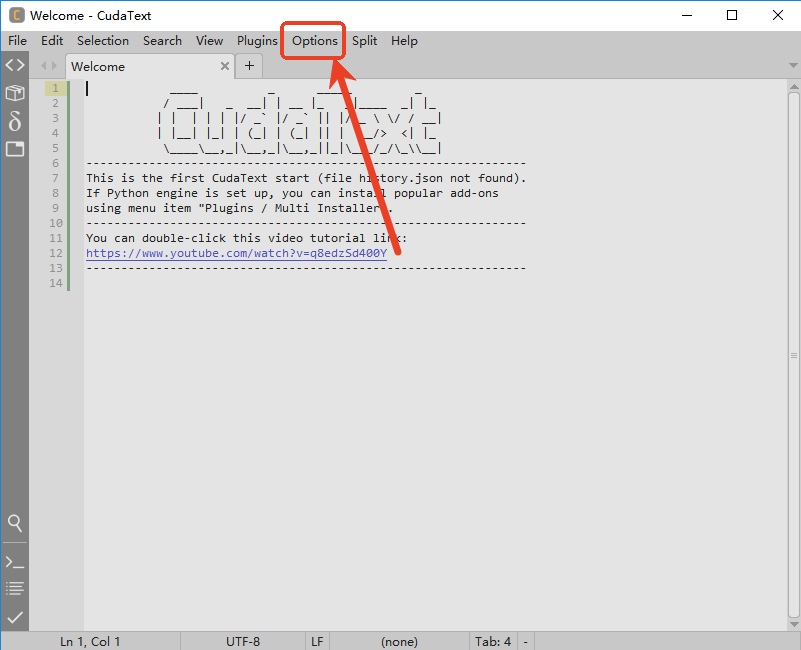Open the Project Manager panel
The image size is (801, 650).
(x=15, y=92)
